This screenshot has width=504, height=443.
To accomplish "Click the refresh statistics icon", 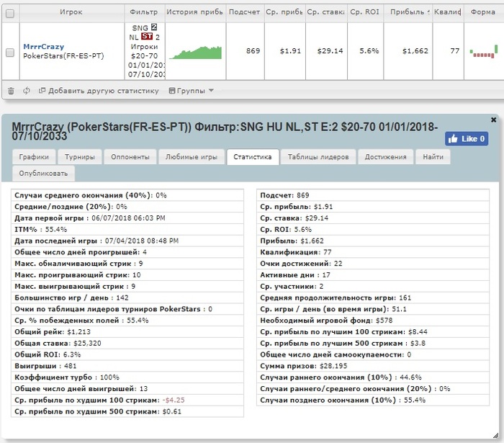I will click(27, 91).
